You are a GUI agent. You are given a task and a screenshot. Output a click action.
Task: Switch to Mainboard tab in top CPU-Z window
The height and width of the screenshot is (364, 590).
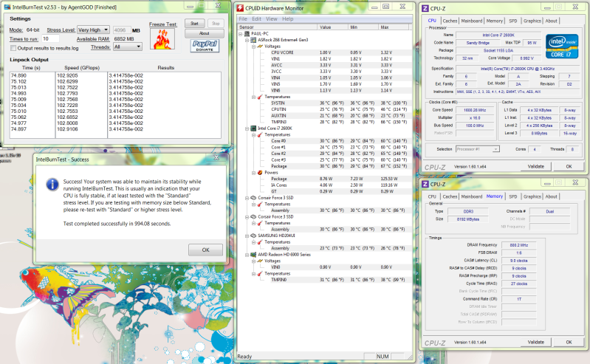[471, 21]
